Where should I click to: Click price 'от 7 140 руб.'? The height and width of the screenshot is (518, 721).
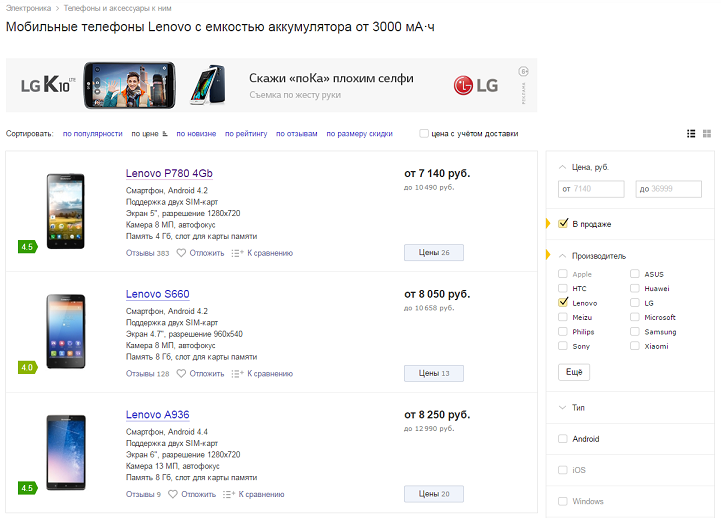point(437,173)
